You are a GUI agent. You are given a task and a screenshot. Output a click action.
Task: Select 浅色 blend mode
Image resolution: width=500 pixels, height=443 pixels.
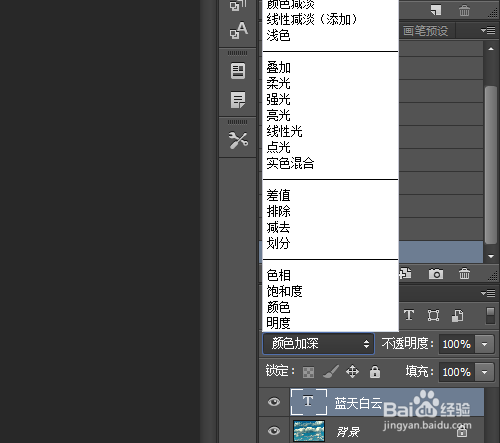point(279,35)
